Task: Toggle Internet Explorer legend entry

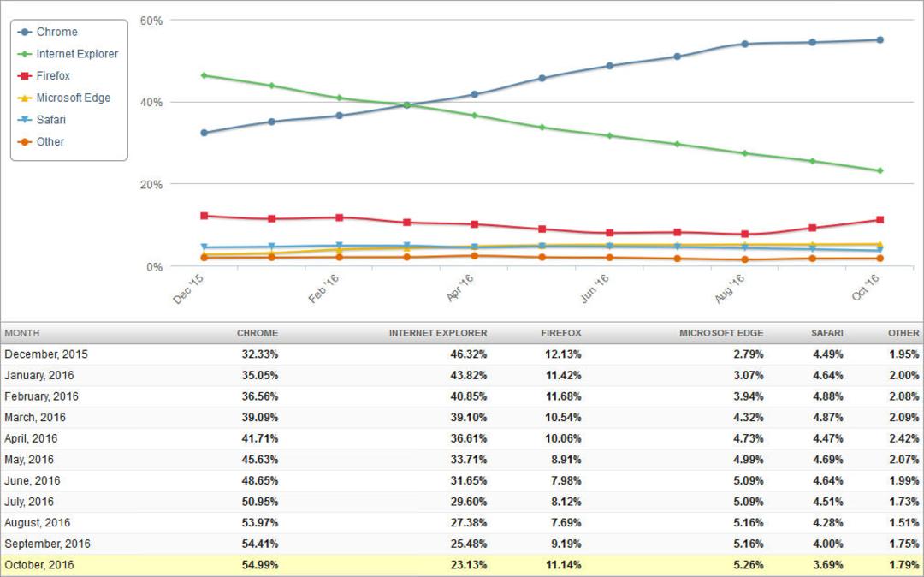Action: click(68, 54)
